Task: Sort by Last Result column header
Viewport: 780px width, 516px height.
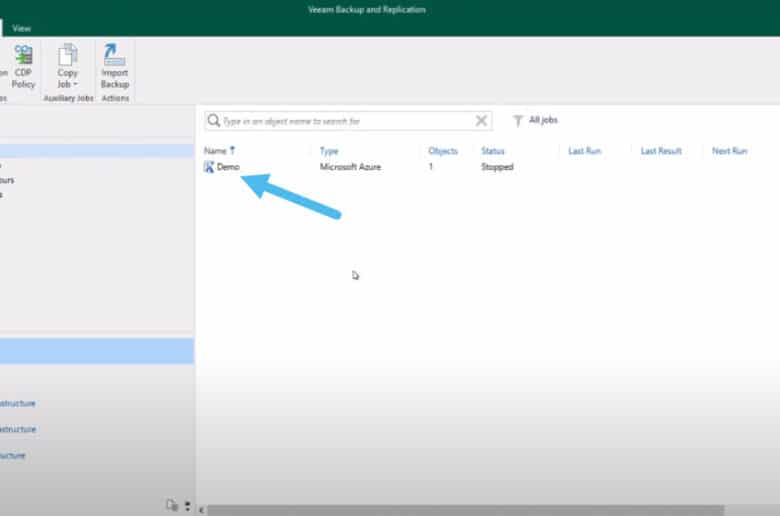Action: coord(661,151)
